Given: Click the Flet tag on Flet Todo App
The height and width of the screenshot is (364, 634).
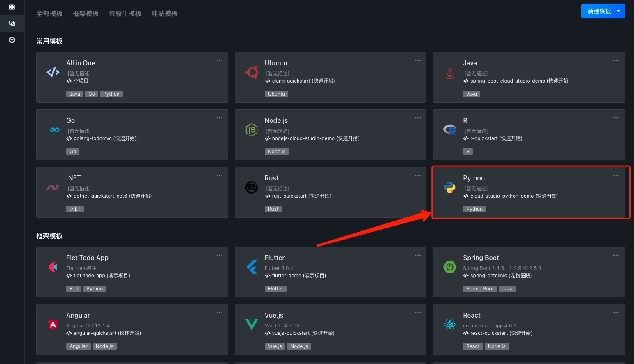Looking at the screenshot, I should (x=74, y=289).
